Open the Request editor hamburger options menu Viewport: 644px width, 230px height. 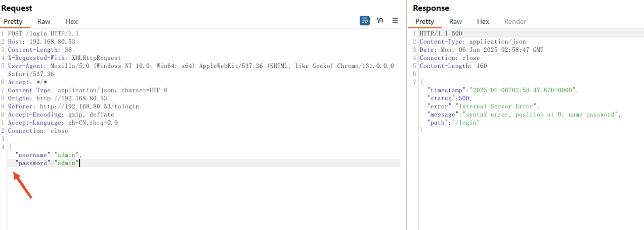click(x=395, y=21)
